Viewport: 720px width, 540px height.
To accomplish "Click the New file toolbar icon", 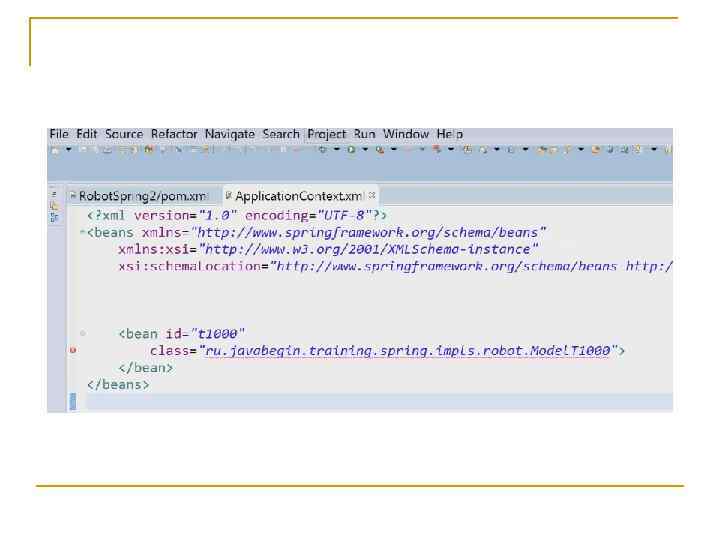I will coord(55,150).
